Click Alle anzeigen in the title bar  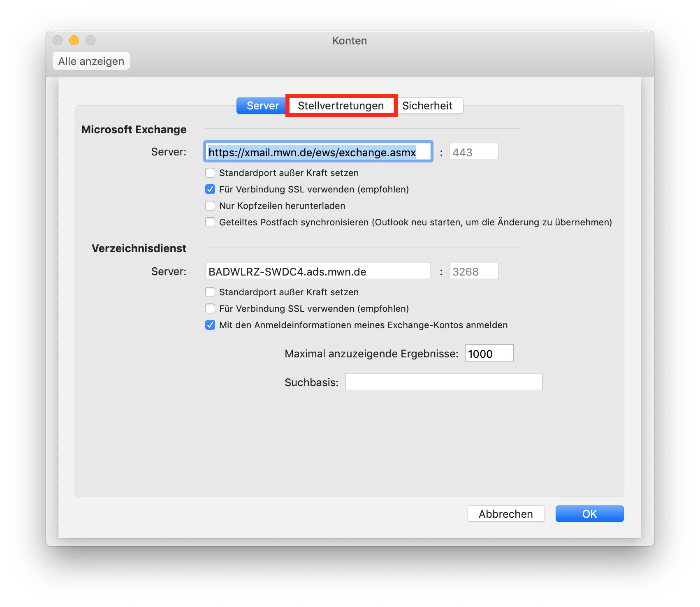(91, 61)
